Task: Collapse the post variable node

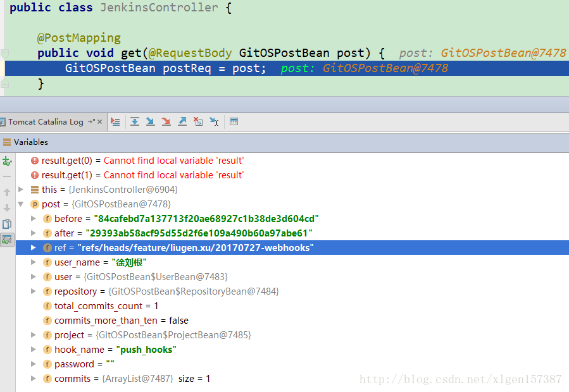Action: click(21, 204)
